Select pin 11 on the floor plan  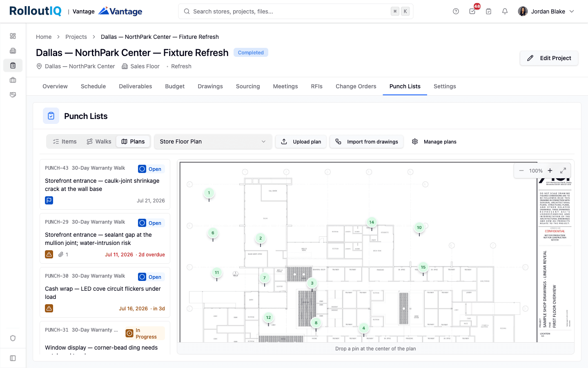click(217, 273)
